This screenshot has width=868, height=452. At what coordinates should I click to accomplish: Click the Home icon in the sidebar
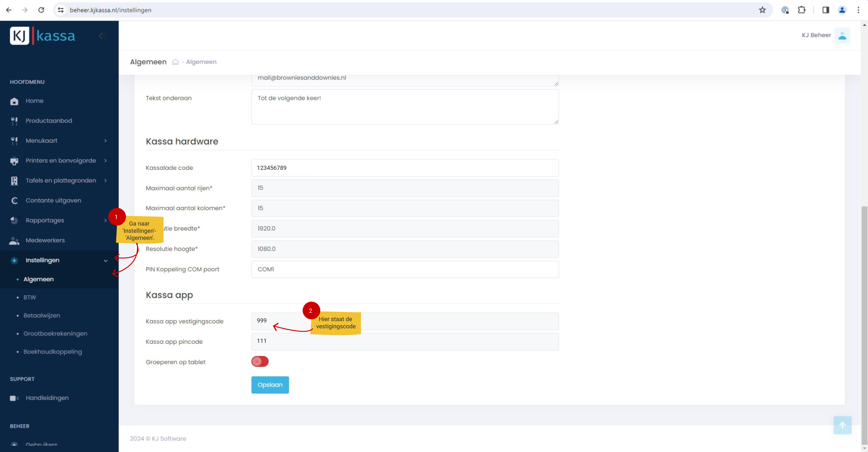pos(14,101)
